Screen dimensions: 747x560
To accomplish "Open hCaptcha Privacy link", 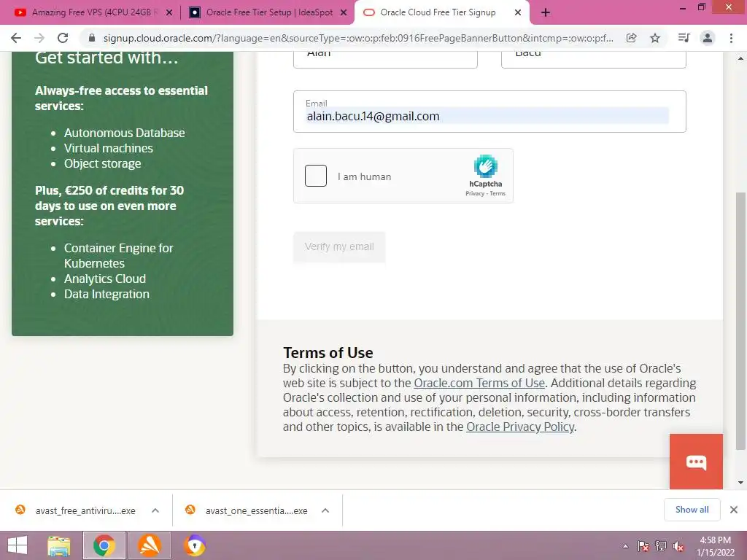I will pos(474,193).
